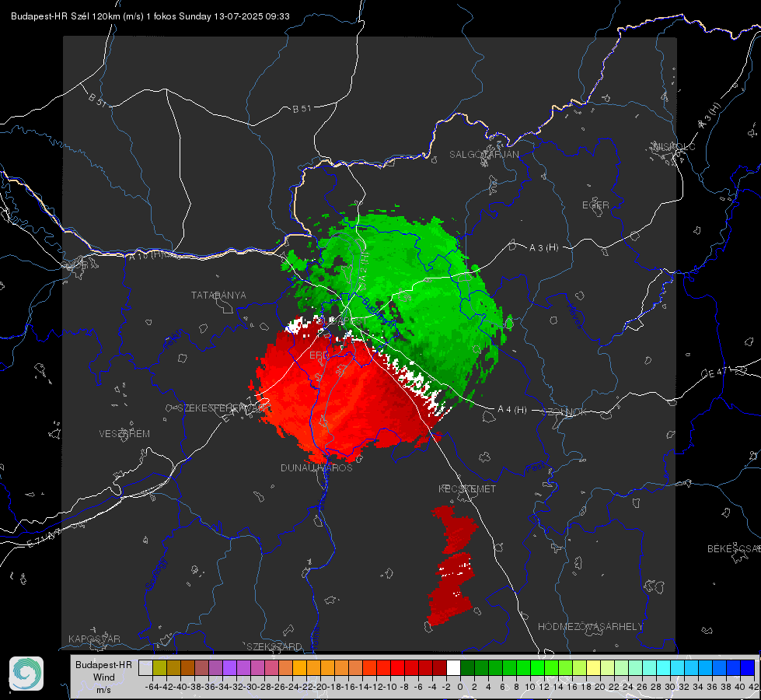Click the Somogy county label
This screenshot has width=761, height=700.
click(x=155, y=574)
